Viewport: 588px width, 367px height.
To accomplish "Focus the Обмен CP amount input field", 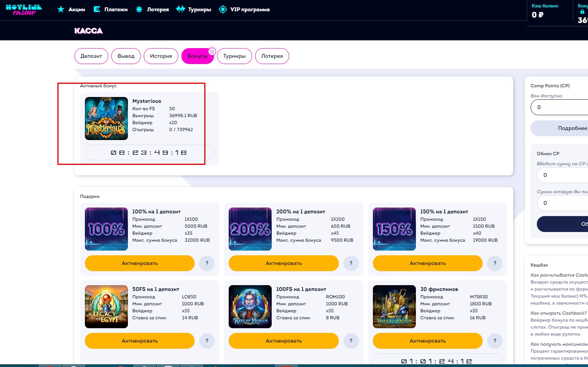I will [x=562, y=175].
